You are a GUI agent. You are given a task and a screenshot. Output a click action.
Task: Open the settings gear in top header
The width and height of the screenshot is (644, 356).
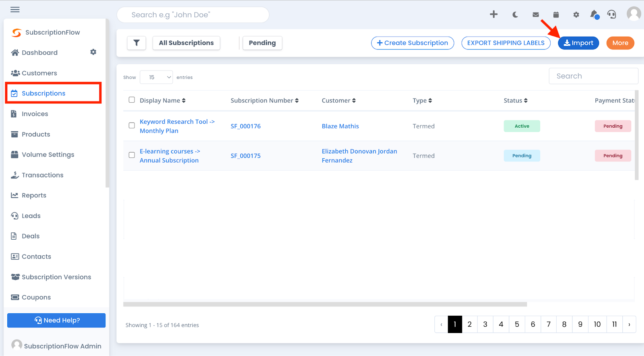tap(576, 15)
